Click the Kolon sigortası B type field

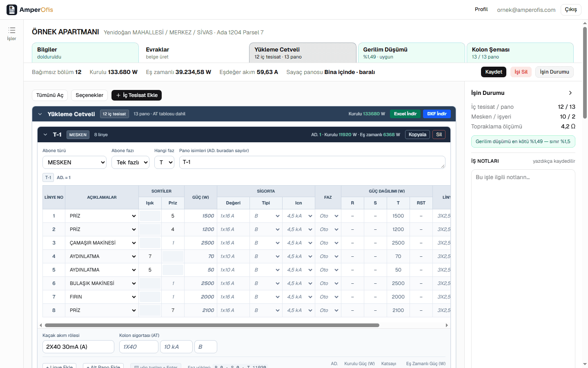206,347
